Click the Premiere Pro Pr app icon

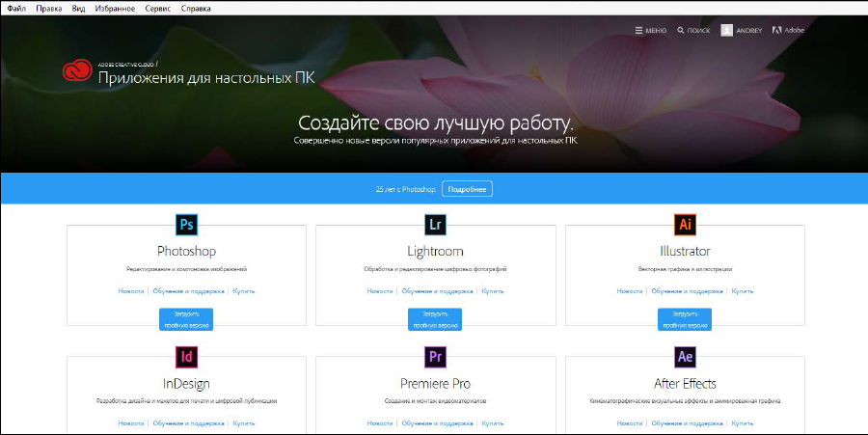pos(435,357)
